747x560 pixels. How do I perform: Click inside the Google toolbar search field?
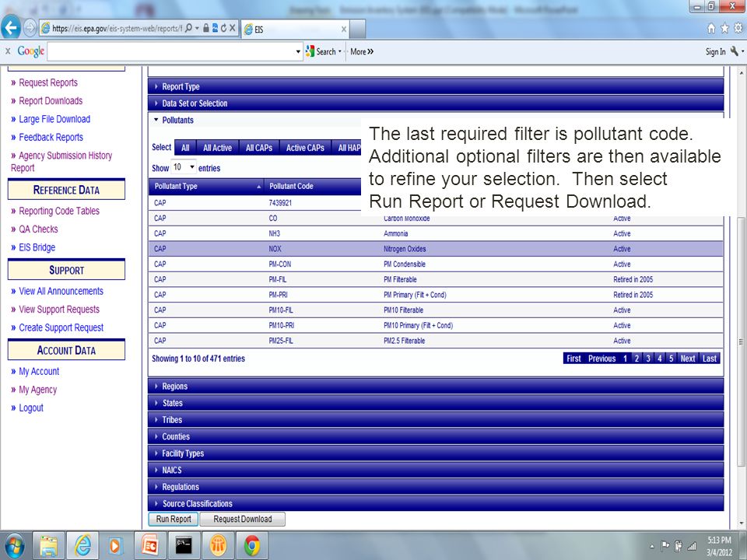click(170, 51)
